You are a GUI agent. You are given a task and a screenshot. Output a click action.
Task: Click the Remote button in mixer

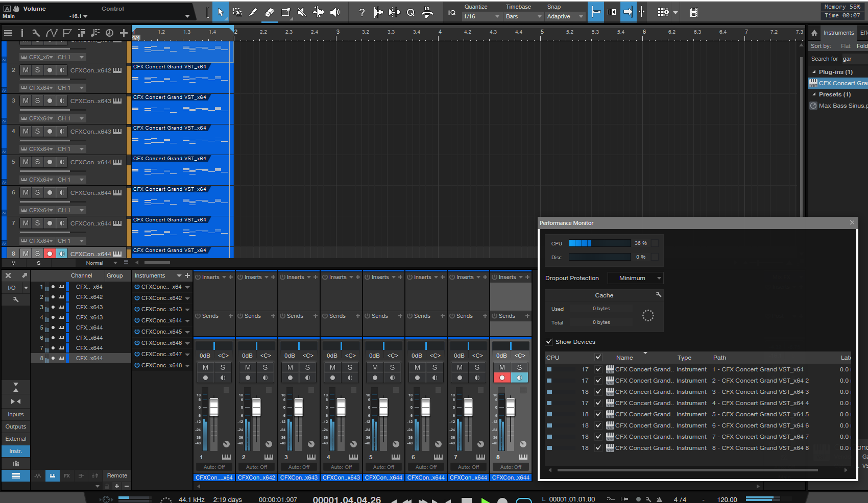point(117,475)
